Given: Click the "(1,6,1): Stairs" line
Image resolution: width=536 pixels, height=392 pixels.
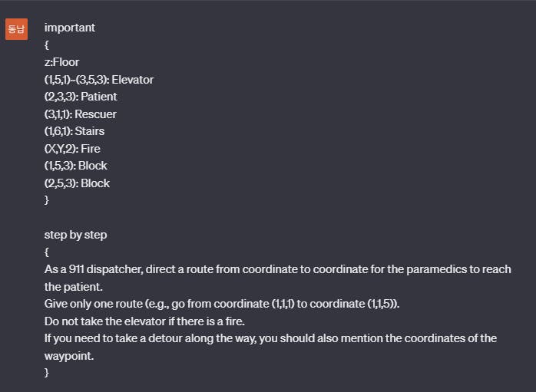Looking at the screenshot, I should (x=74, y=131).
